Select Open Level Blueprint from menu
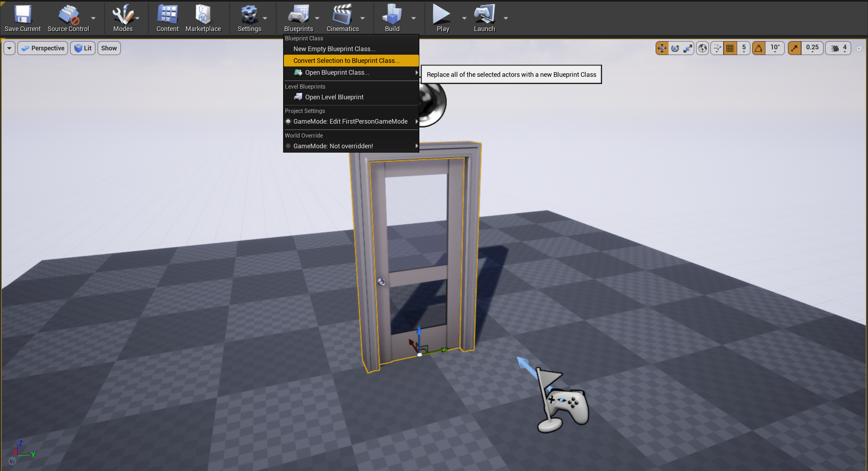Viewport: 868px width, 471px height. click(x=334, y=97)
